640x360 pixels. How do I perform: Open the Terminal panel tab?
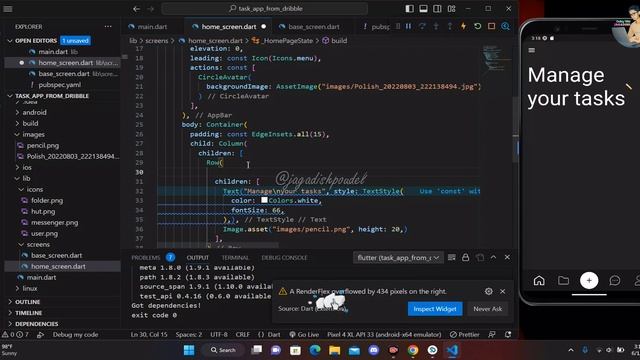[235, 258]
